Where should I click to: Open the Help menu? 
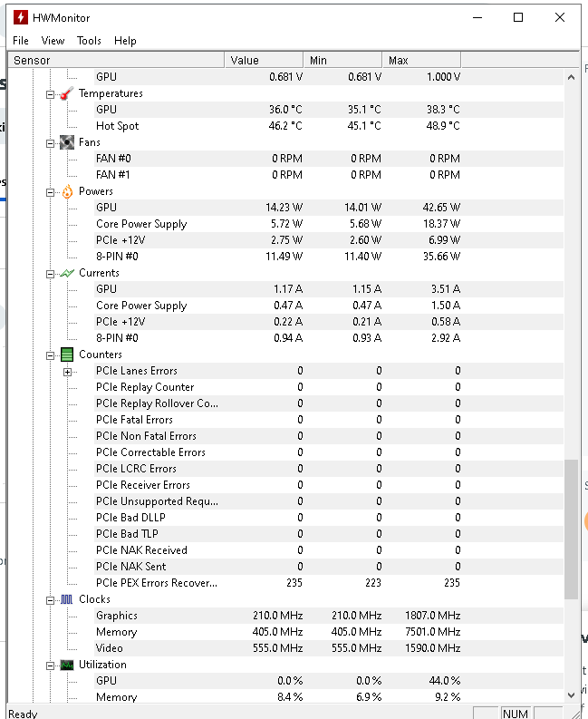pyautogui.click(x=125, y=41)
